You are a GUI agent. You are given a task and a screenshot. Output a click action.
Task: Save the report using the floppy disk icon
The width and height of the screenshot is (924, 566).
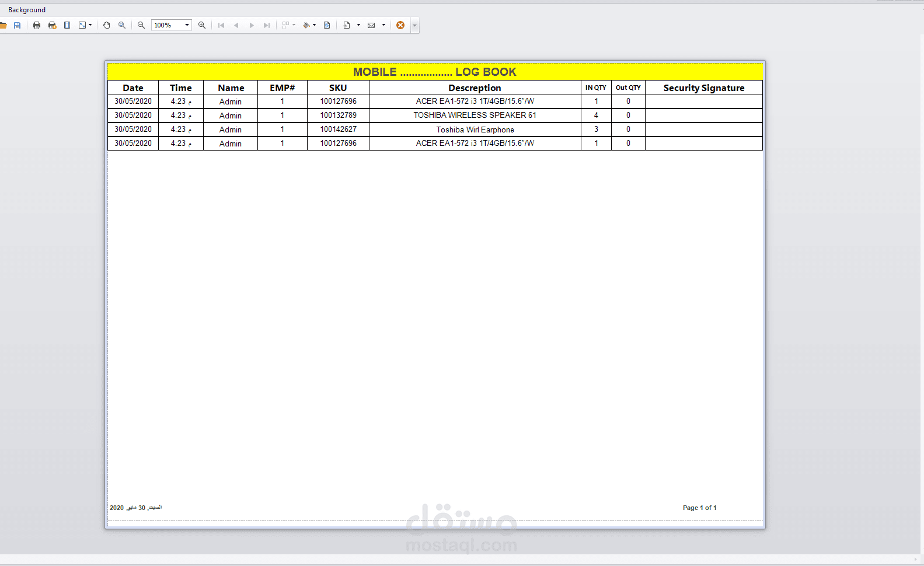(x=18, y=25)
